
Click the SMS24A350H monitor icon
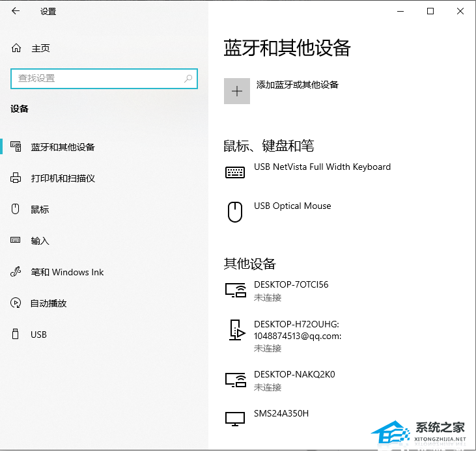click(x=235, y=419)
